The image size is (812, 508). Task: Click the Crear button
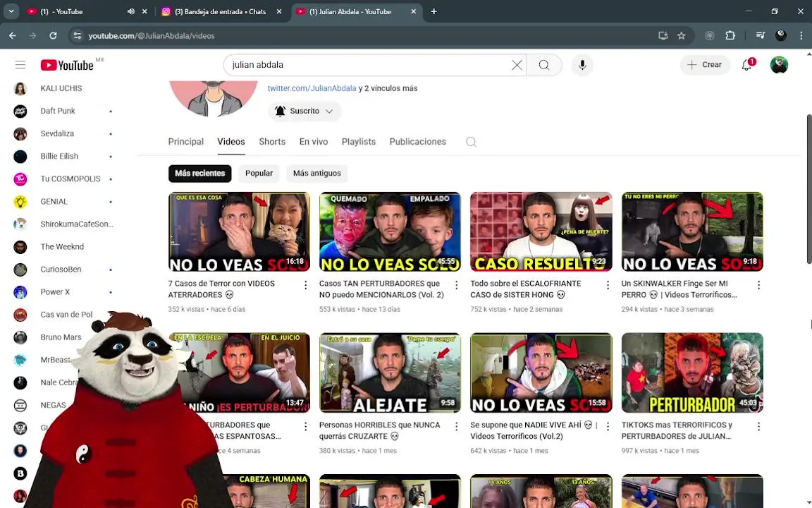tap(705, 65)
